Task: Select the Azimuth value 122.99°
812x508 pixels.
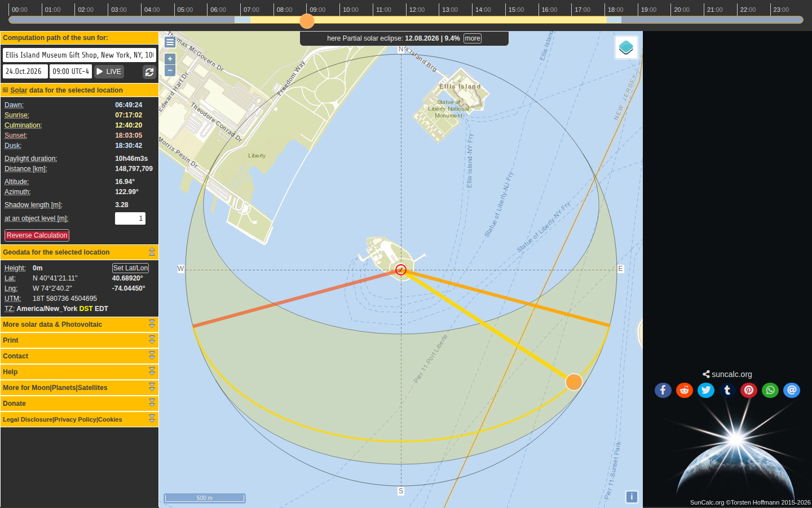Action: (127, 192)
